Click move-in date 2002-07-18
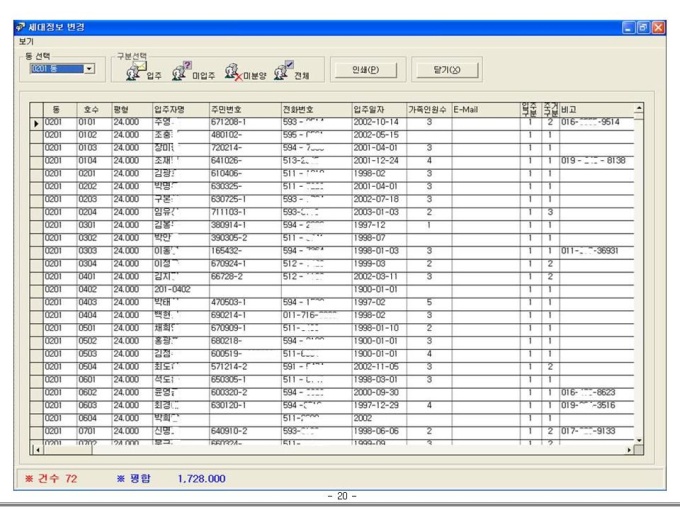680x510 pixels. pyautogui.click(x=379, y=199)
